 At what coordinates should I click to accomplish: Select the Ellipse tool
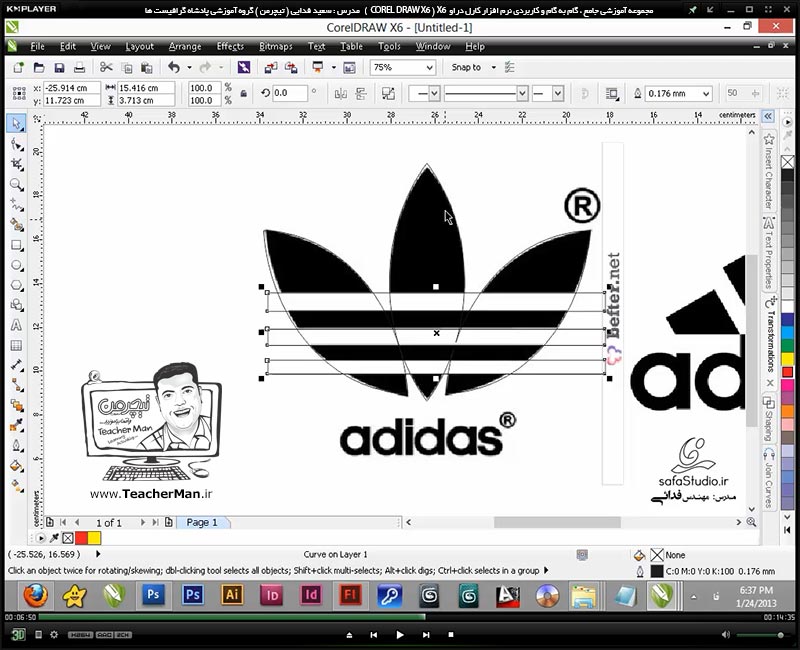click(x=17, y=265)
